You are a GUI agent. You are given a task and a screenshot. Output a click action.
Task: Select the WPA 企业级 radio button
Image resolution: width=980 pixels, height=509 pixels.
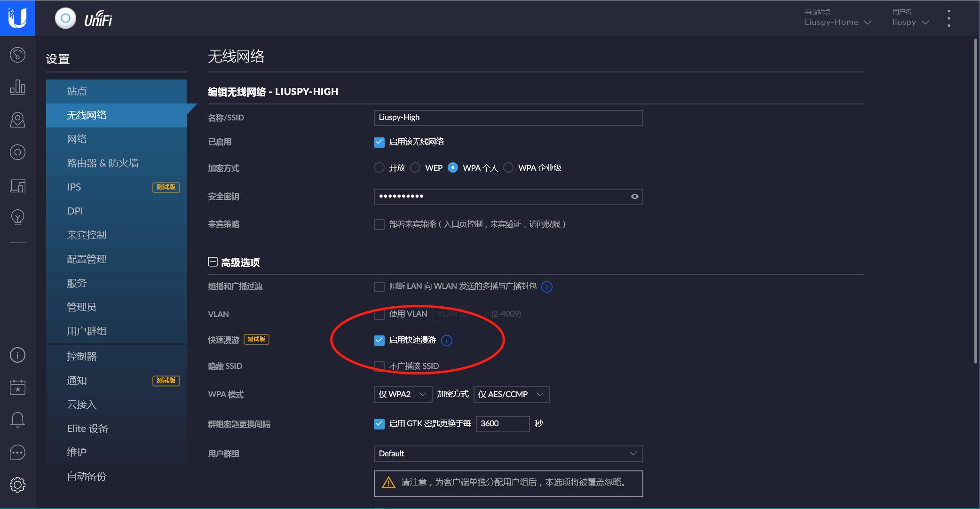pos(508,167)
